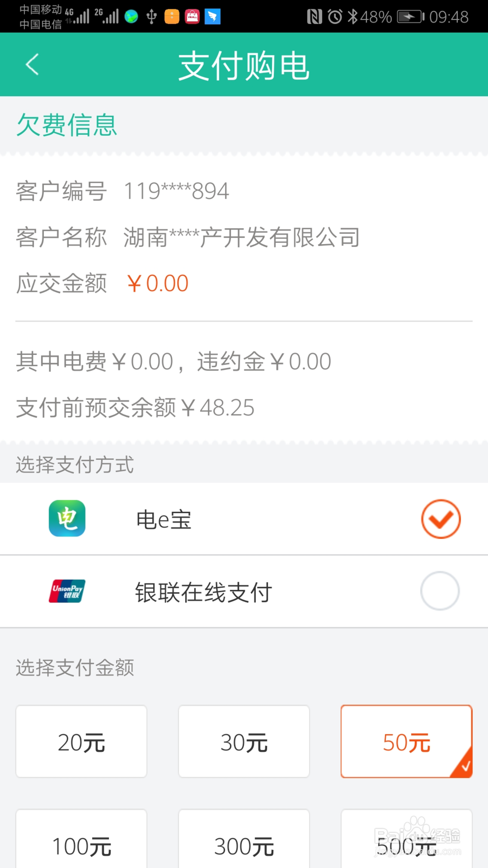488x868 pixels.
Task: Select 银联在线支付 radio button
Action: [440, 591]
